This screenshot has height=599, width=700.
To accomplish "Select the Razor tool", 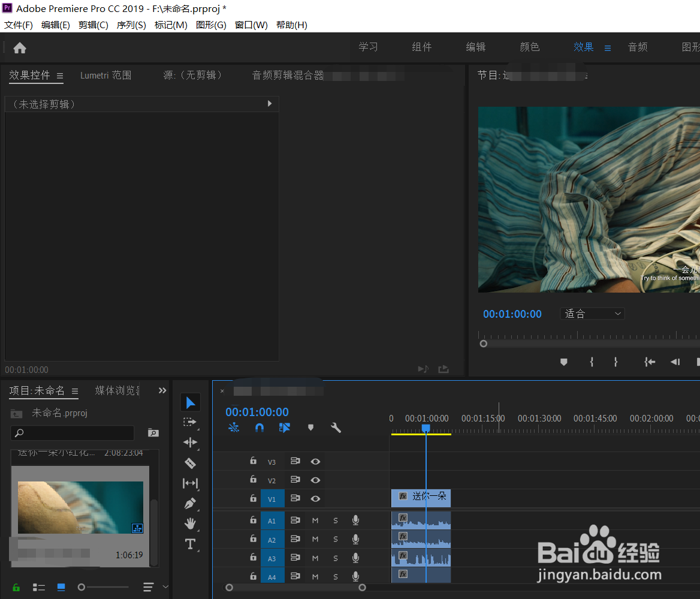I will 190,463.
